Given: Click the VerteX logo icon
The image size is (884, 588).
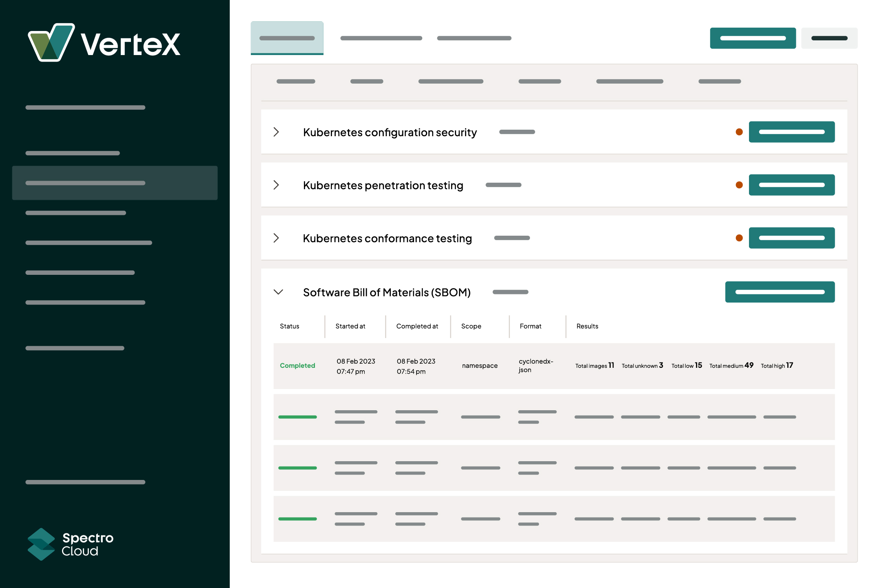Looking at the screenshot, I should (51, 42).
